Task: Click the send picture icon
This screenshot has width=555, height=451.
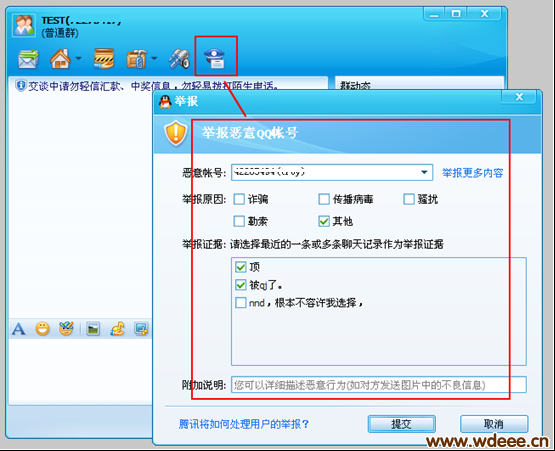Action: [93, 329]
